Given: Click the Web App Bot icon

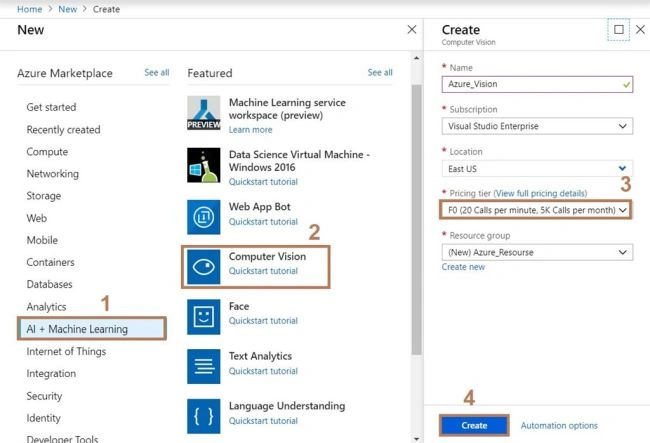Looking at the screenshot, I should [x=204, y=217].
